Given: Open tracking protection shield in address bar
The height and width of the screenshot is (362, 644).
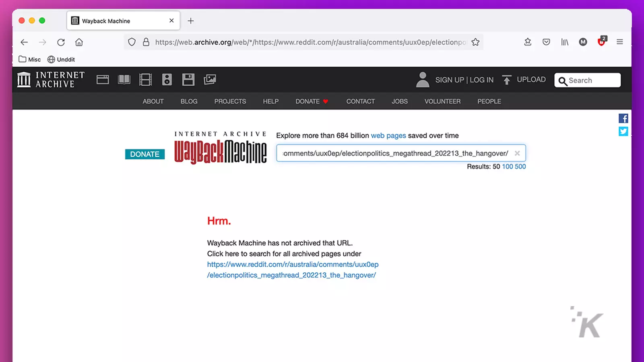Looking at the screenshot, I should tap(132, 42).
